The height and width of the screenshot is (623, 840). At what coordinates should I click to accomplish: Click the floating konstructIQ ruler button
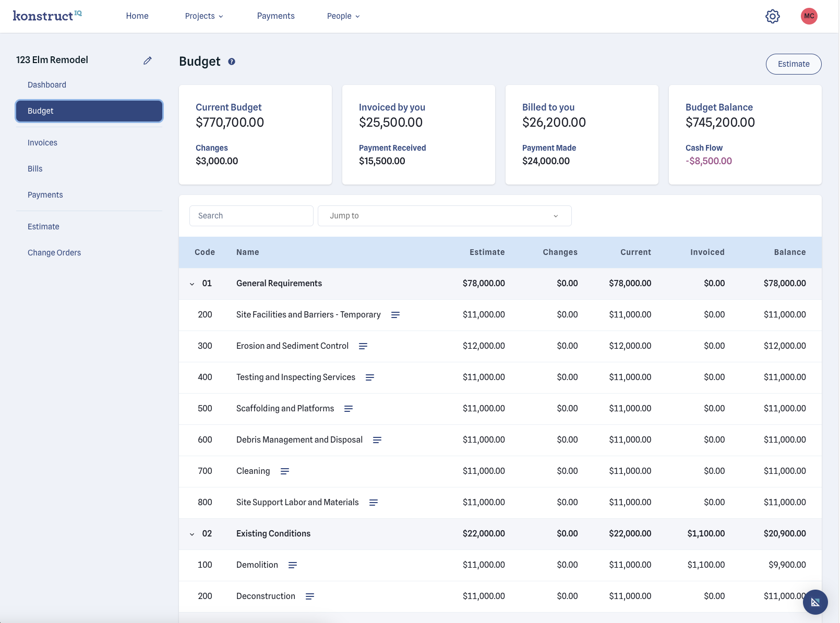click(x=815, y=602)
